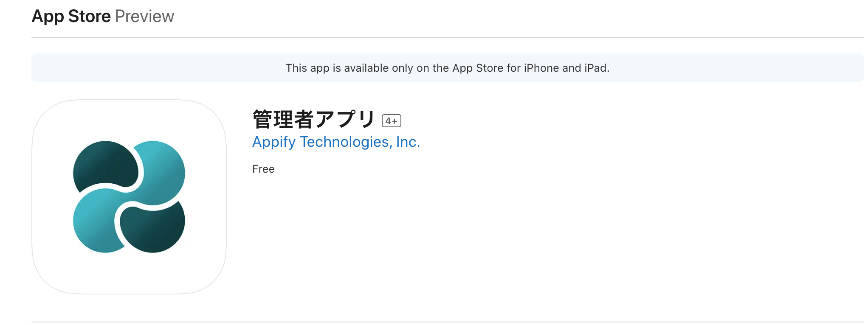Click the word Preview in the header
The height and width of the screenshot is (325, 868).
(x=144, y=16)
